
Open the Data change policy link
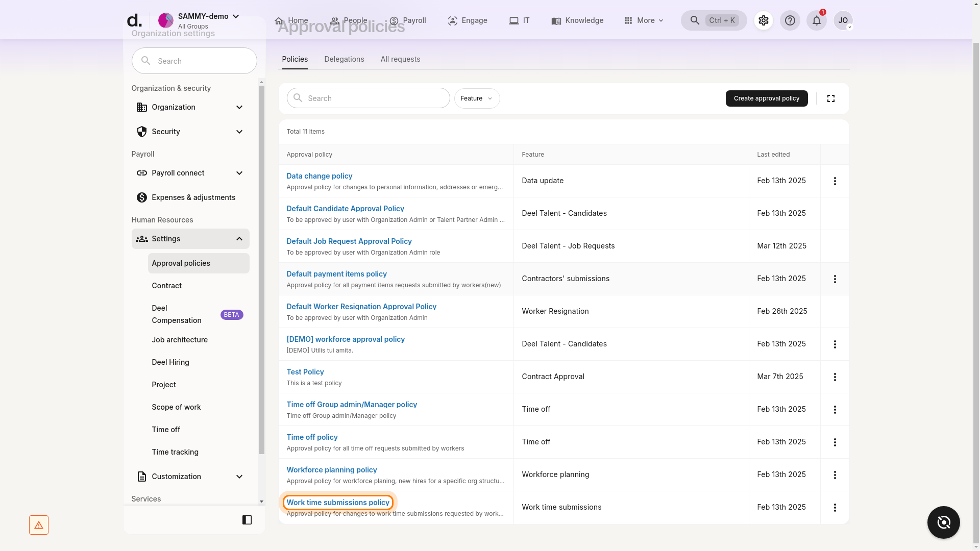319,176
